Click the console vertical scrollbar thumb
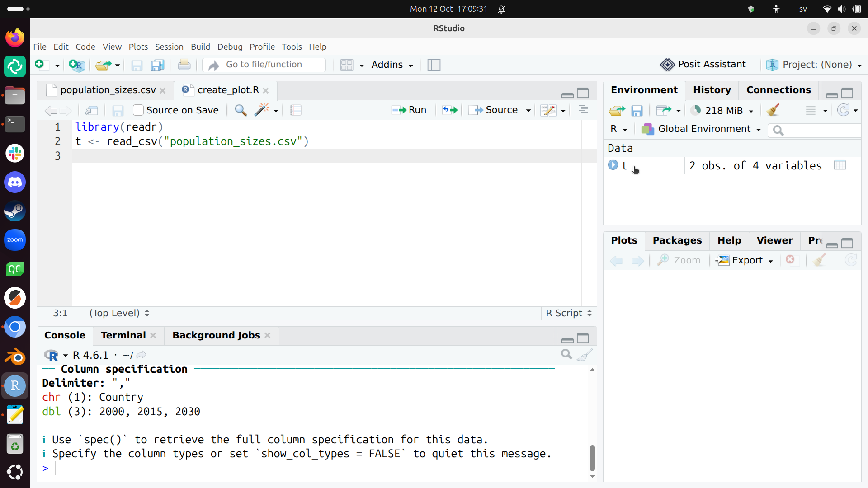Image resolution: width=868 pixels, height=488 pixels. click(x=592, y=458)
